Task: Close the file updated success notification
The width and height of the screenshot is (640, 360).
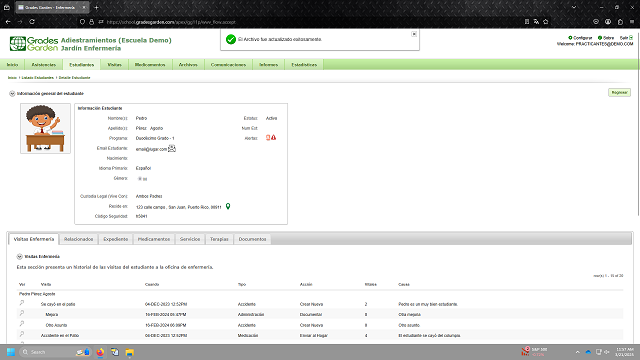Action: pos(414,34)
